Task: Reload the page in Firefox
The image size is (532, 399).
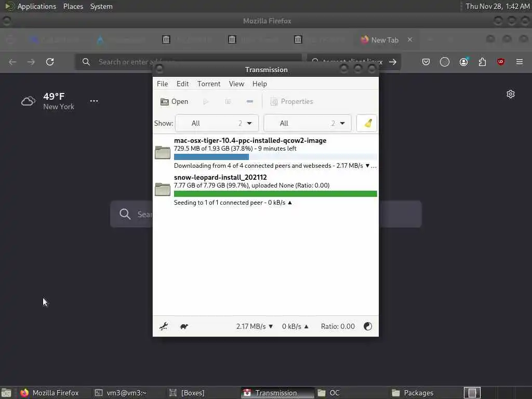Action: tap(50, 62)
